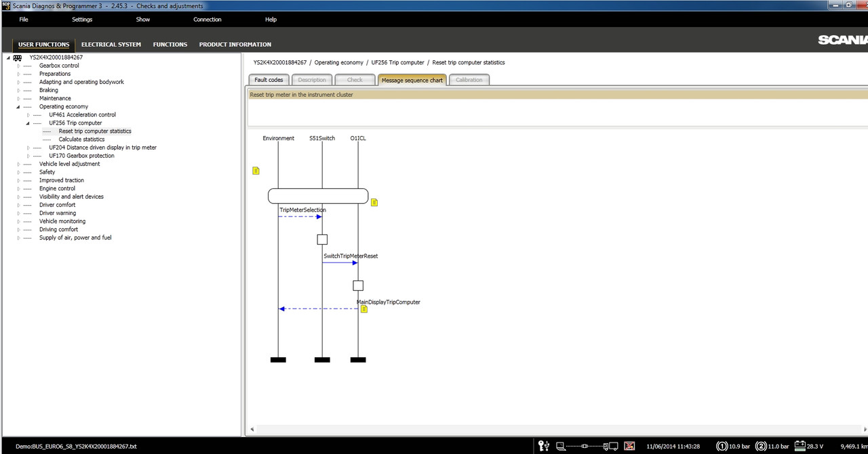Viewport: 868px width, 454px height.
Task: Switch to FUNCTIONS section
Action: point(170,45)
